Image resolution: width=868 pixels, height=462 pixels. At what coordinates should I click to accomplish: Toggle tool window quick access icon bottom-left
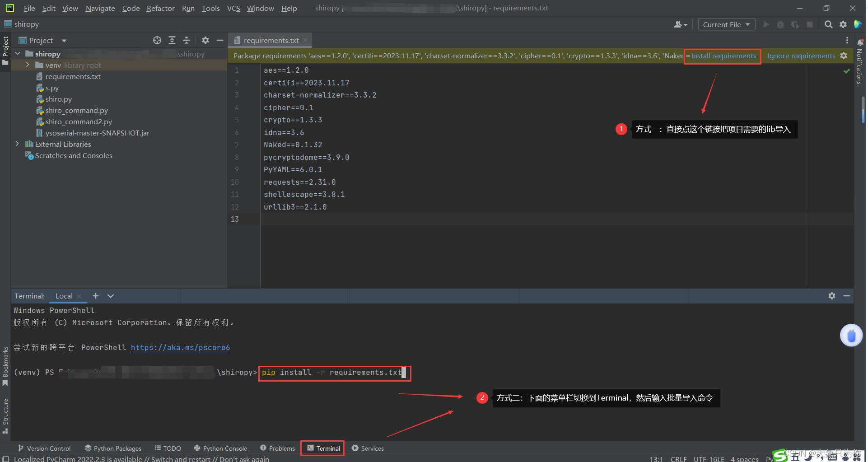[x=5, y=459]
